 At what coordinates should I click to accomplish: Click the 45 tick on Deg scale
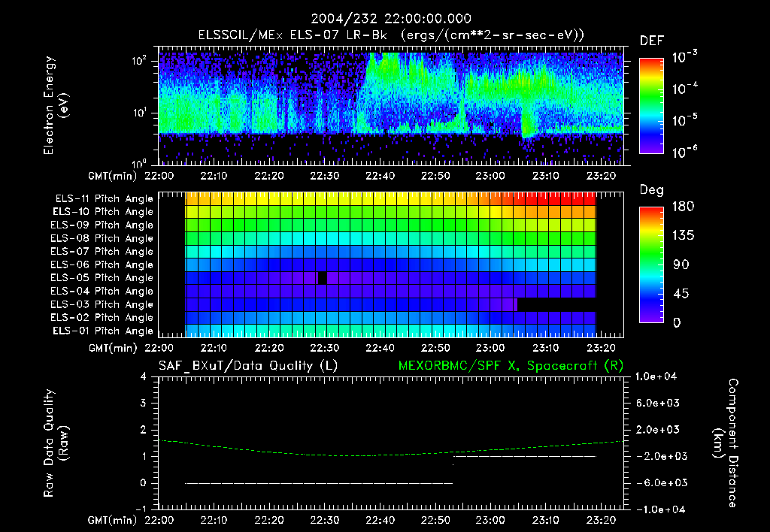681,294
